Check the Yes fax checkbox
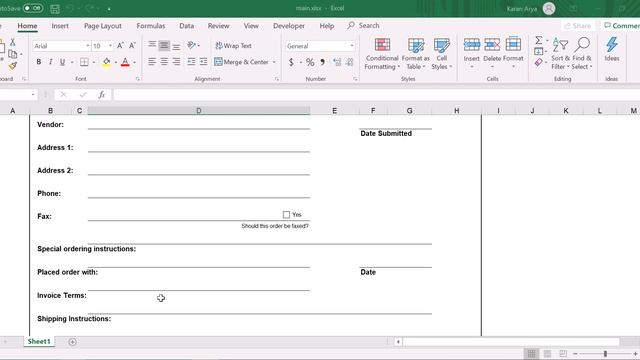640x360 pixels. (x=286, y=215)
